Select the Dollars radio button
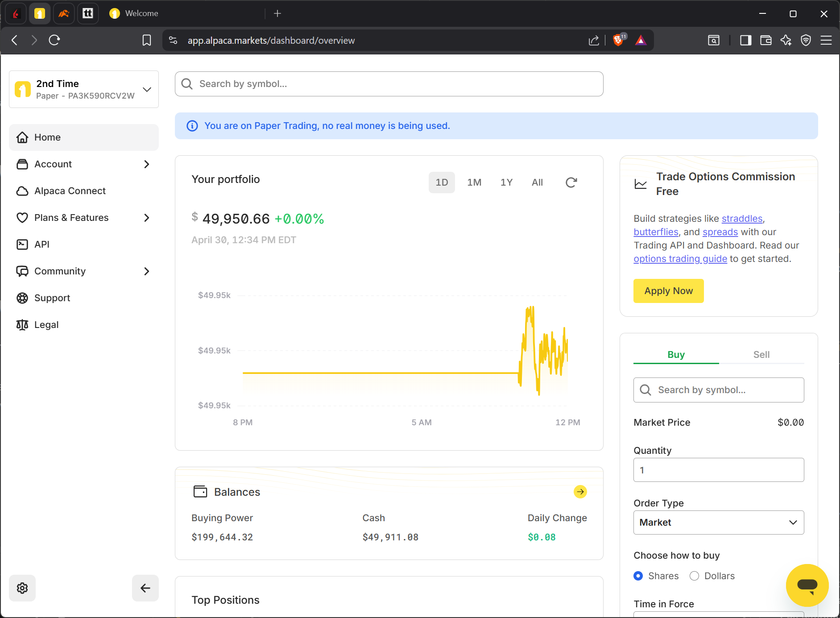 pos(694,576)
